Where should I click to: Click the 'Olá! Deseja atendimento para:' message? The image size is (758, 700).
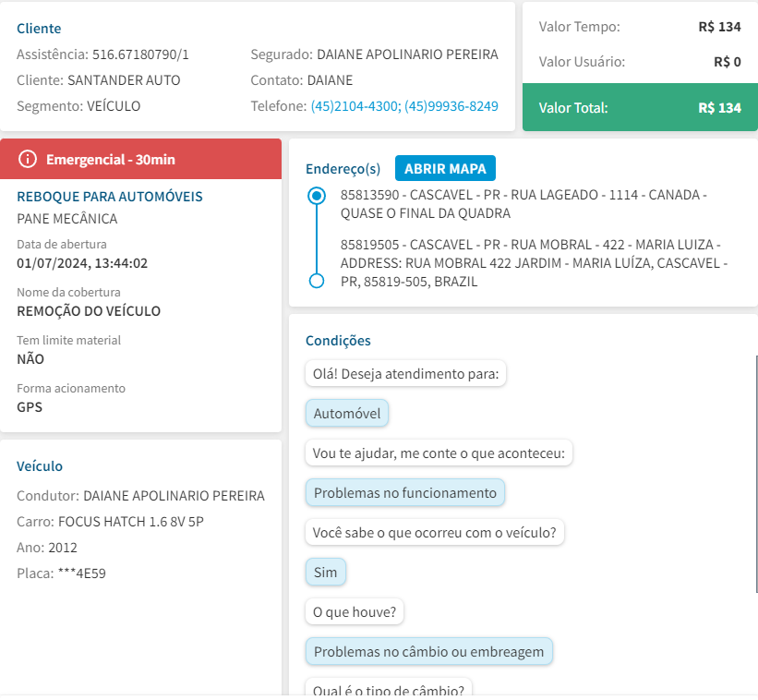405,374
